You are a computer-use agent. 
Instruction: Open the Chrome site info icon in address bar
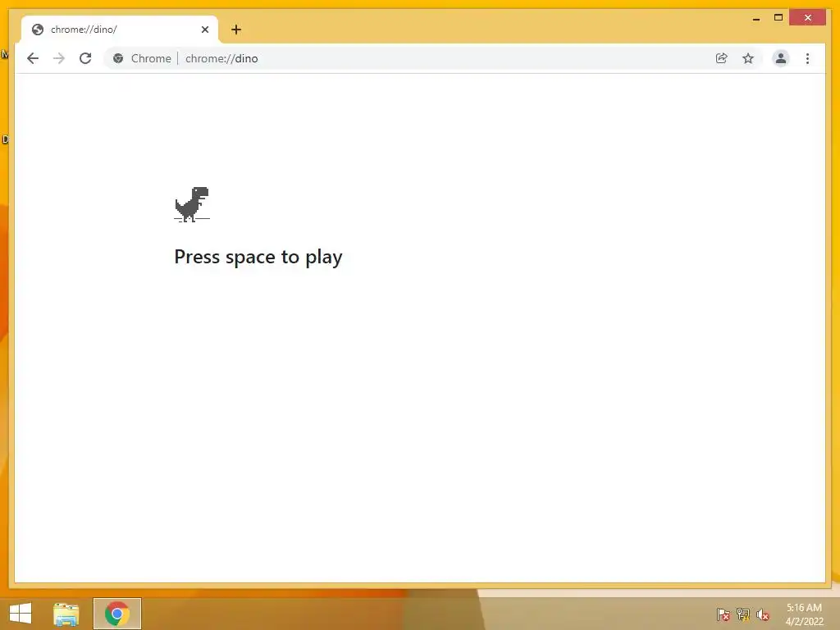coord(118,58)
